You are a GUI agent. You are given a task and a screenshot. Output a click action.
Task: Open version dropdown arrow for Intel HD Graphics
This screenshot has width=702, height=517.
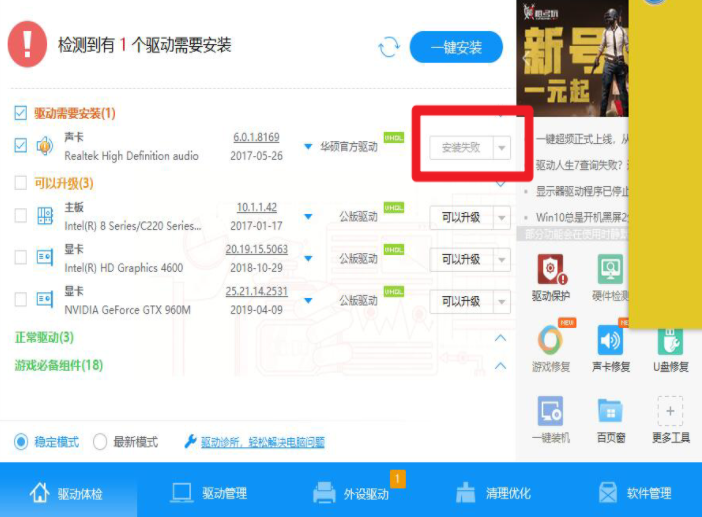click(x=308, y=258)
